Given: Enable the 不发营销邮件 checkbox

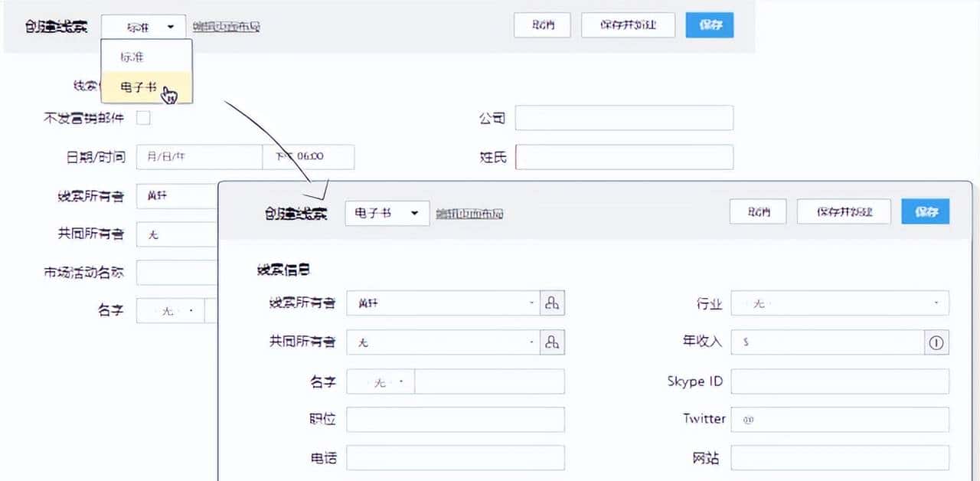Looking at the screenshot, I should tap(143, 117).
